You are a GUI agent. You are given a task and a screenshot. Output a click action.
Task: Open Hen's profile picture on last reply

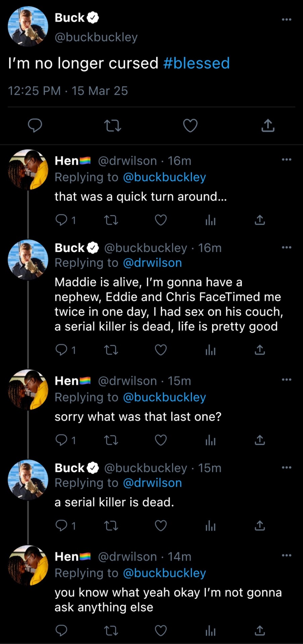[x=28, y=566]
